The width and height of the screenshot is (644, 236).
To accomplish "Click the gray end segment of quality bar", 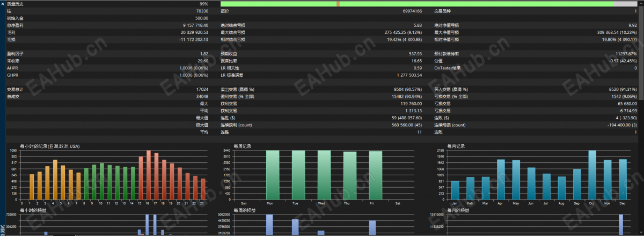I will tap(625, 3).
